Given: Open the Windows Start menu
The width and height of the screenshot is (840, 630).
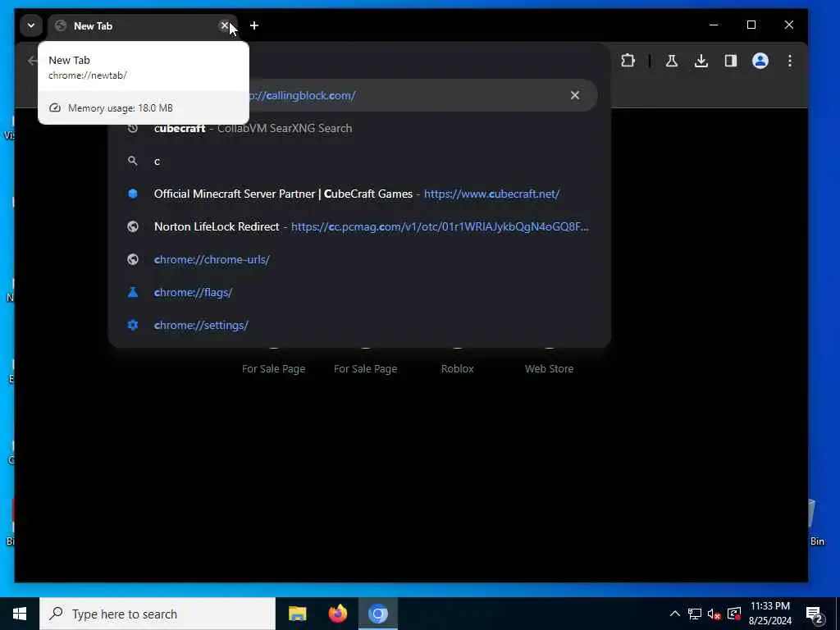Looking at the screenshot, I should pos(20,614).
